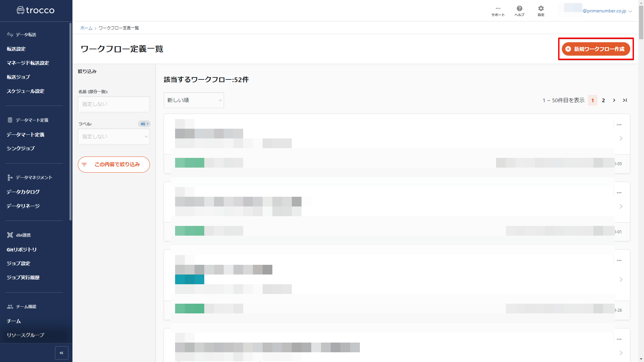Click dbt連携 section icon
The height and width of the screenshot is (362, 644).
coord(10,235)
